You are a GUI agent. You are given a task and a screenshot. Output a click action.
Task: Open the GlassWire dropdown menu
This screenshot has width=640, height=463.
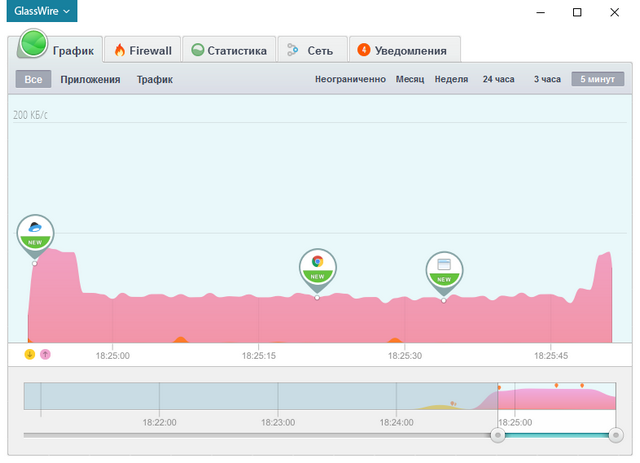(41, 12)
